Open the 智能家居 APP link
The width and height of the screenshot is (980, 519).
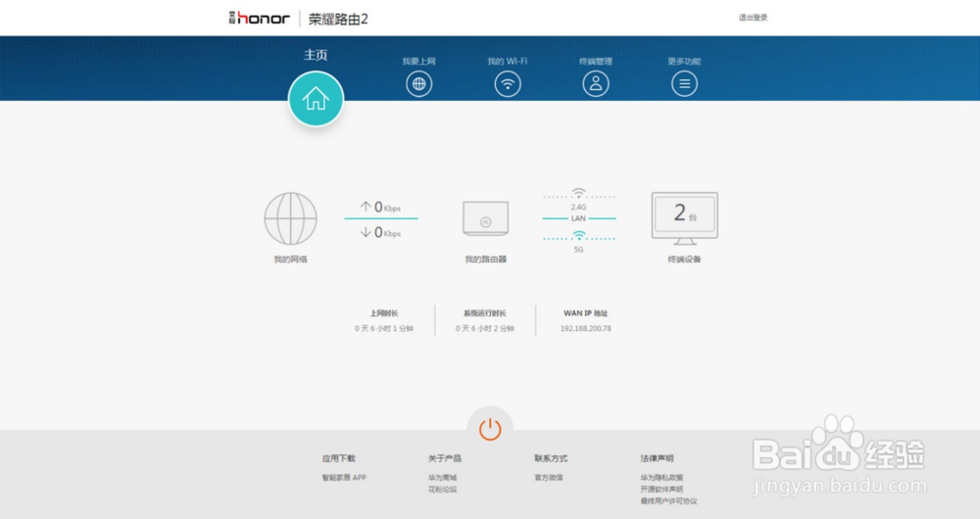click(344, 478)
